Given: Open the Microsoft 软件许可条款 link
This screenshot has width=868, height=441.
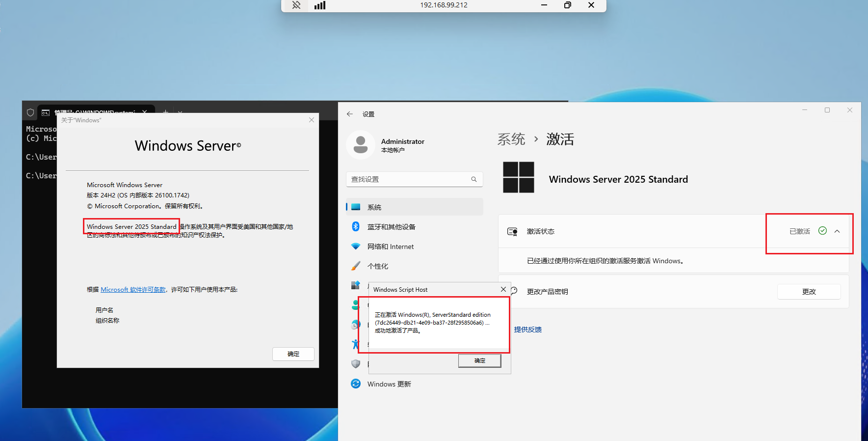Looking at the screenshot, I should click(133, 290).
